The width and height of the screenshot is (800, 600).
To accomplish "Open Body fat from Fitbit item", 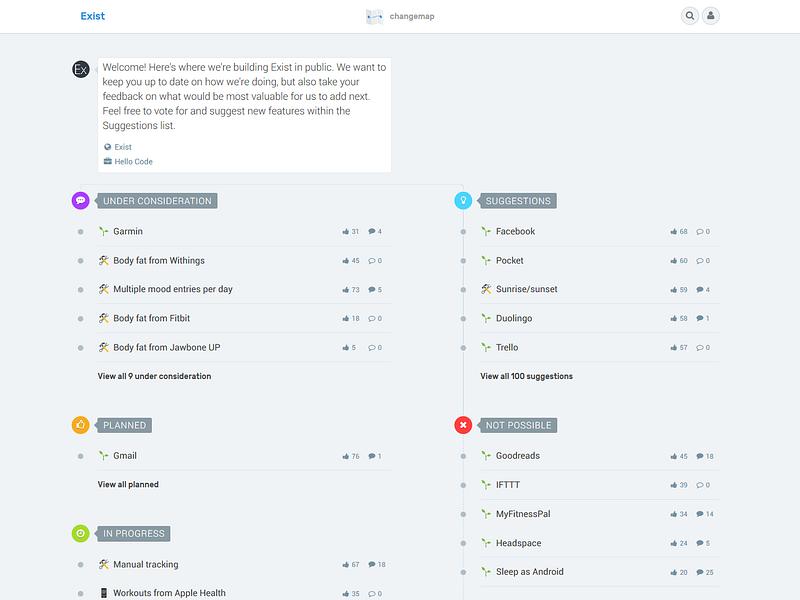I will 151,318.
